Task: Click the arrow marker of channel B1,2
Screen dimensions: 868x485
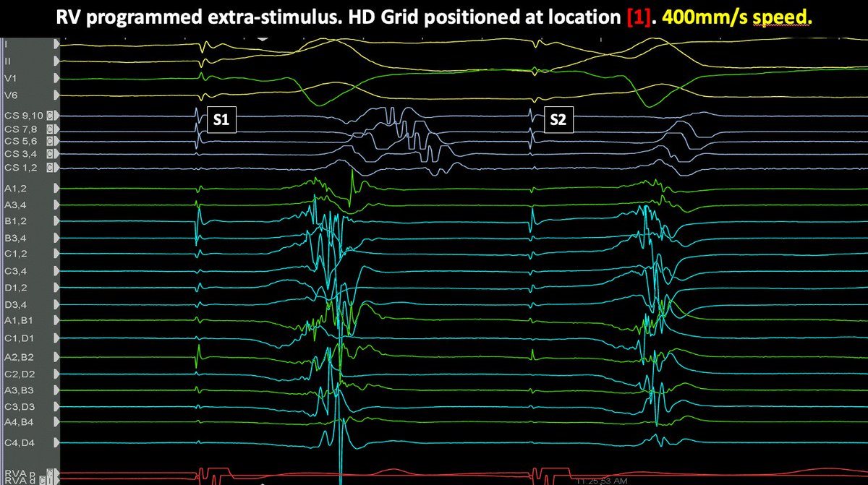Action: (x=56, y=221)
